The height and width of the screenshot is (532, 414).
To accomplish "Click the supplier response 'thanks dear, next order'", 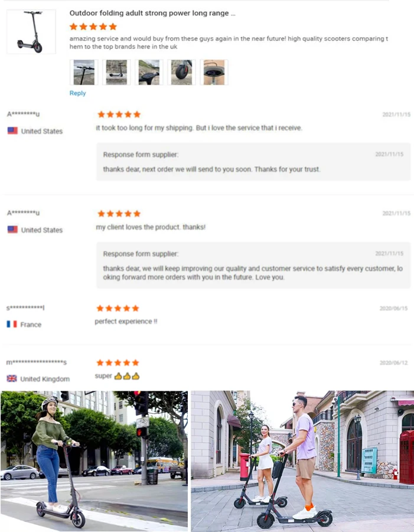I will click(x=211, y=169).
